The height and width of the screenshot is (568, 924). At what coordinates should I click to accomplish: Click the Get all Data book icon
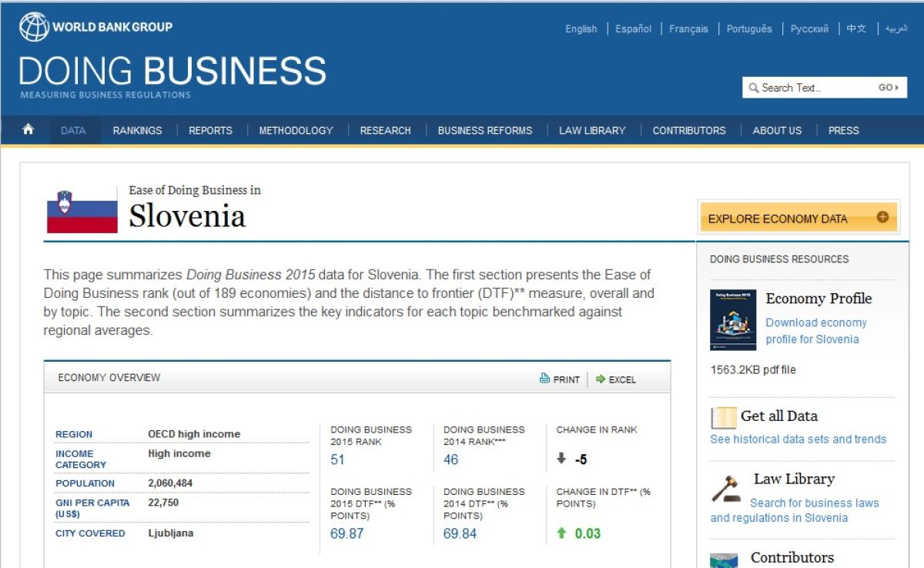pos(724,418)
